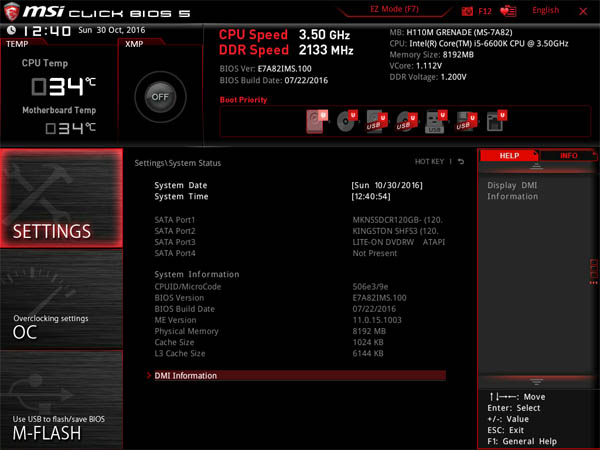Click the KINGSTON SHFS3 drive name
This screenshot has width=600, height=450.
pos(395,231)
